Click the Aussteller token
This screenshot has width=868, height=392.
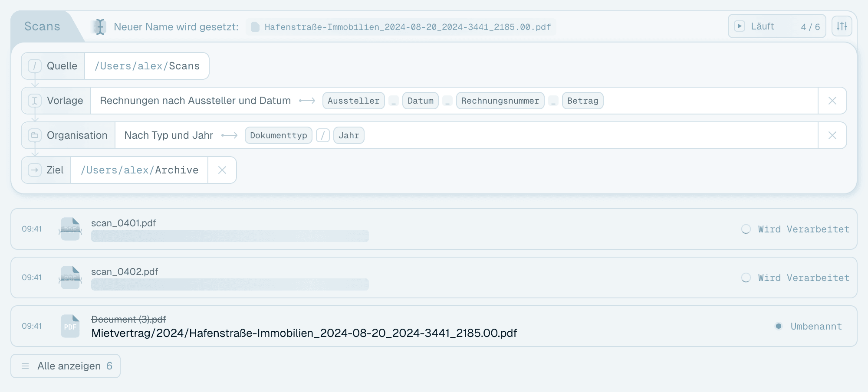354,101
